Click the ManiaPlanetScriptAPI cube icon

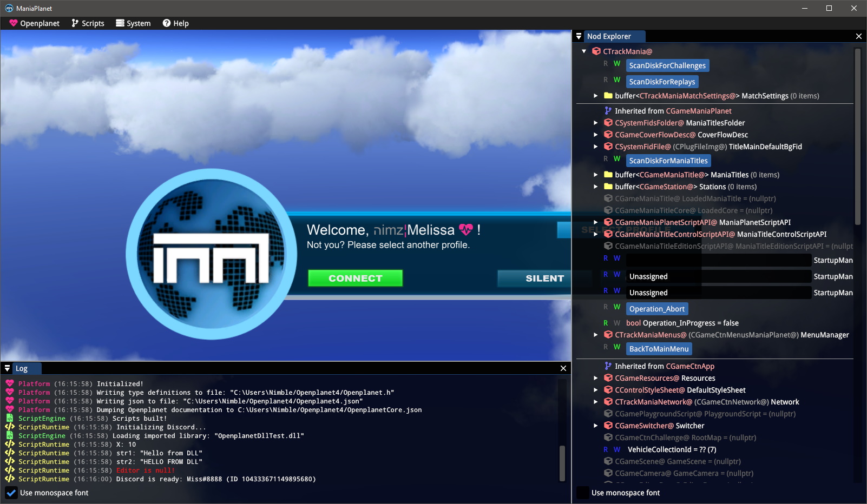(608, 222)
